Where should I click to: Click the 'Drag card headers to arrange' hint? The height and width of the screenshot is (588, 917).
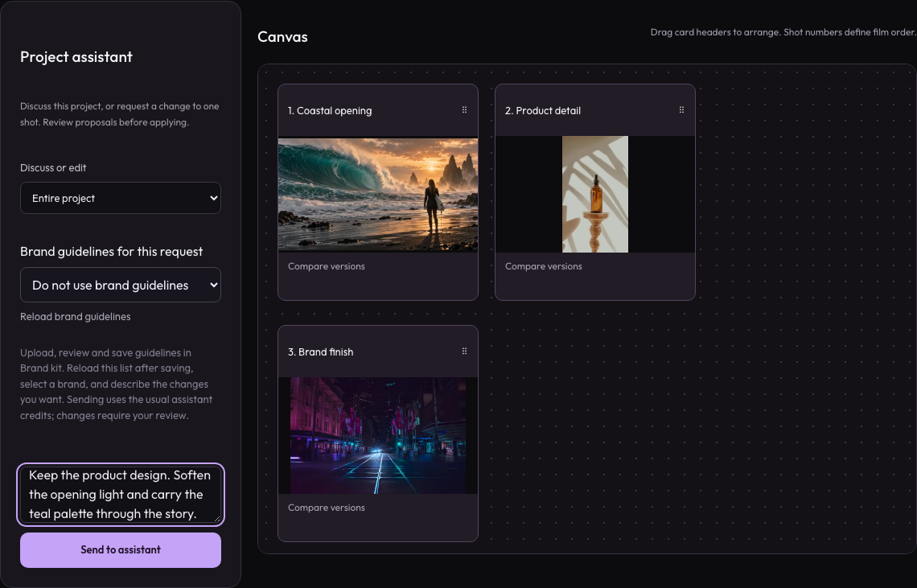(783, 32)
